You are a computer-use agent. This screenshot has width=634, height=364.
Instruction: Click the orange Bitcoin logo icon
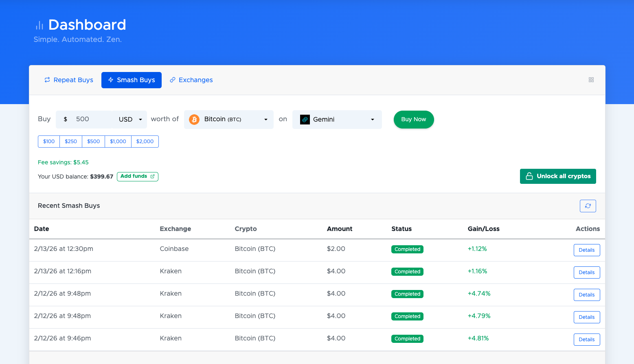click(194, 120)
